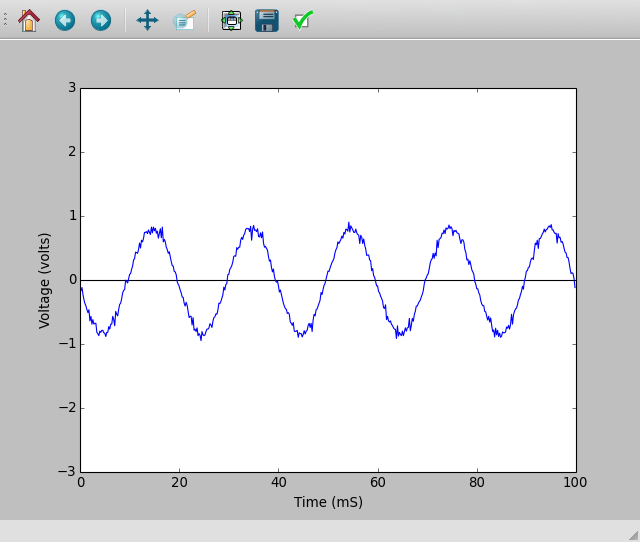The height and width of the screenshot is (542, 640).
Task: Click the y-axis tick label 3
Action: point(72,88)
